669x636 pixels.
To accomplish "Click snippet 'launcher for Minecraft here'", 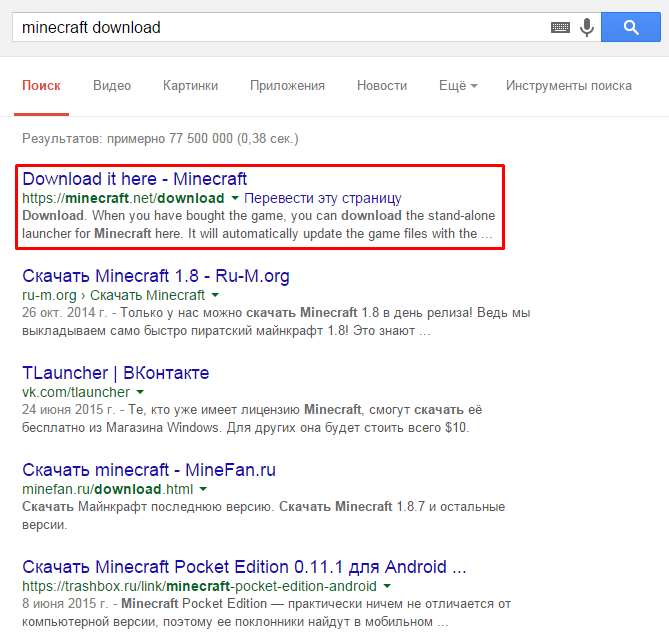I will pos(102,233).
